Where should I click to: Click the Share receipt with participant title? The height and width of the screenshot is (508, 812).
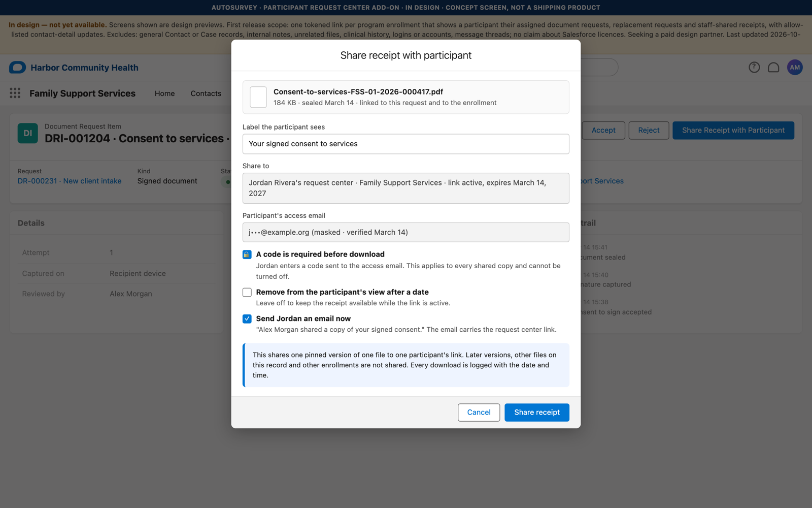tap(406, 55)
